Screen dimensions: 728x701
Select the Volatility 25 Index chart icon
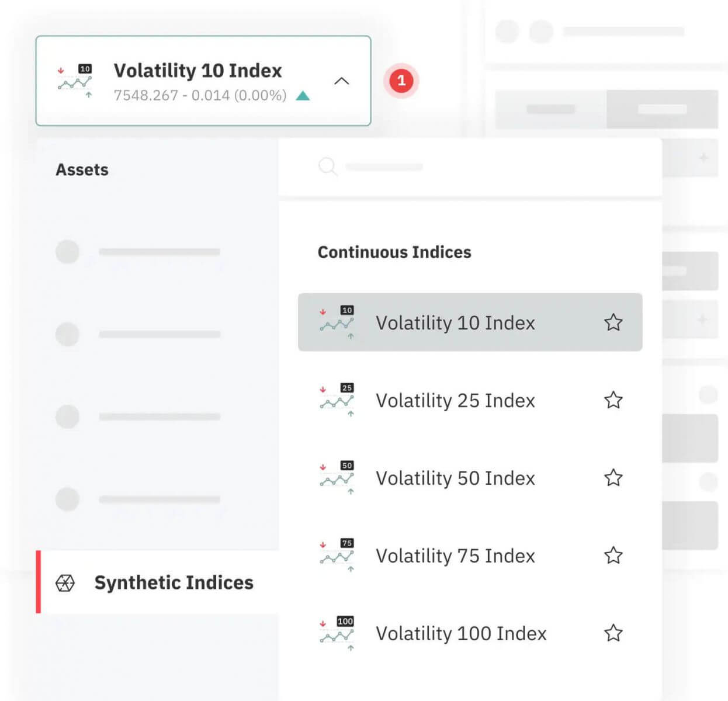pos(337,400)
